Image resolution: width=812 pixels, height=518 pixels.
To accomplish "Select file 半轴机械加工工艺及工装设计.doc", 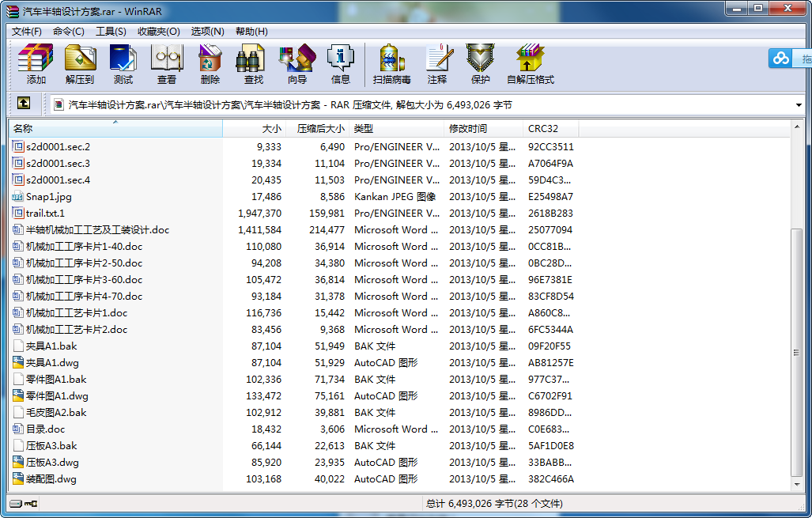I will tap(97, 229).
